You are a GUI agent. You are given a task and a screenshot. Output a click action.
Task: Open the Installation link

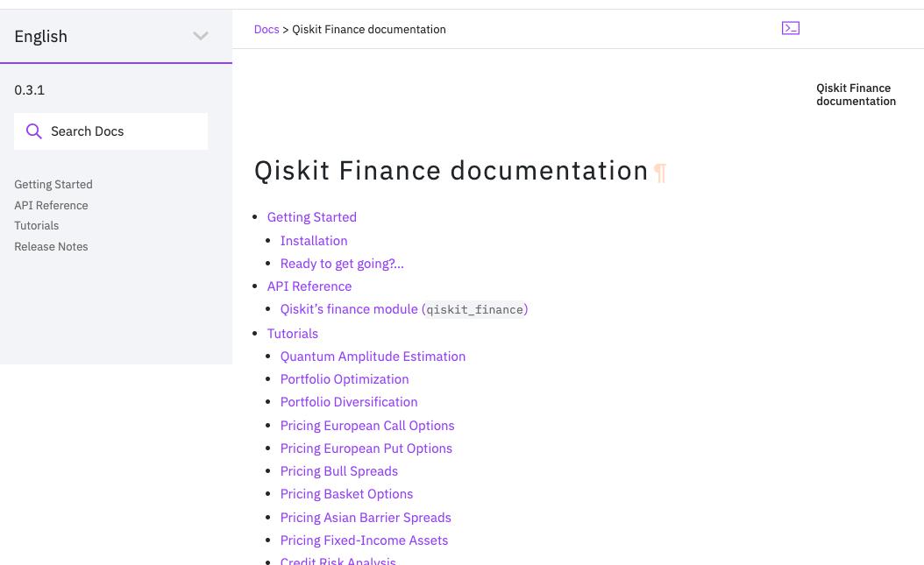coord(314,241)
